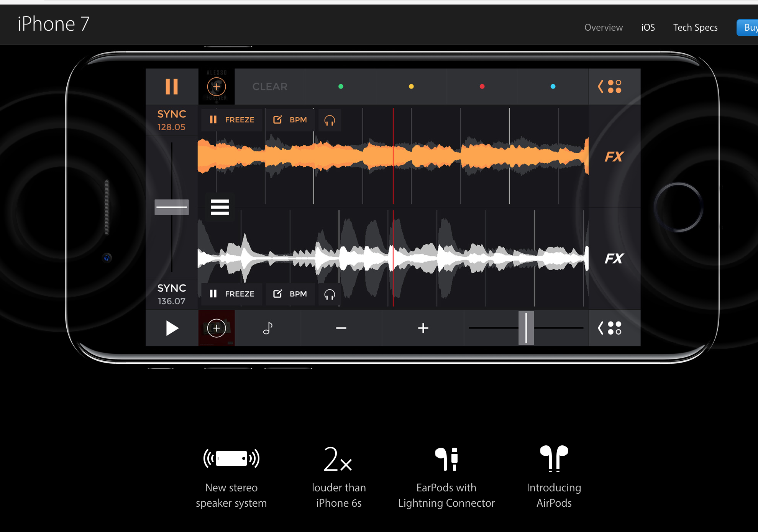This screenshot has width=758, height=532.
Task: Edit BPM for the top deck
Action: (290, 120)
